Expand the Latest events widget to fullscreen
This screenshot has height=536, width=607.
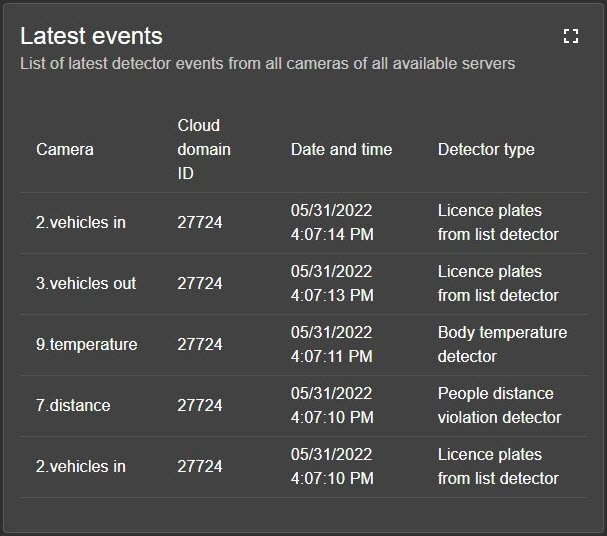[571, 37]
